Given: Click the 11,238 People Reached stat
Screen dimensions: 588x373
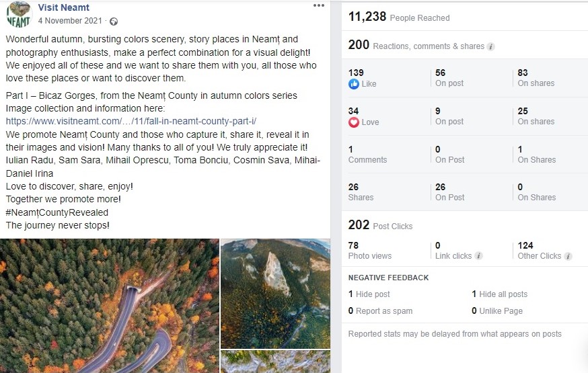Looking at the screenshot, I should click(x=399, y=17).
